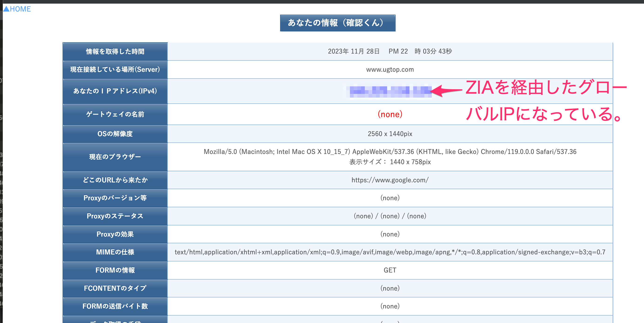Click the 現在のブラウザー header cell

coord(115,157)
